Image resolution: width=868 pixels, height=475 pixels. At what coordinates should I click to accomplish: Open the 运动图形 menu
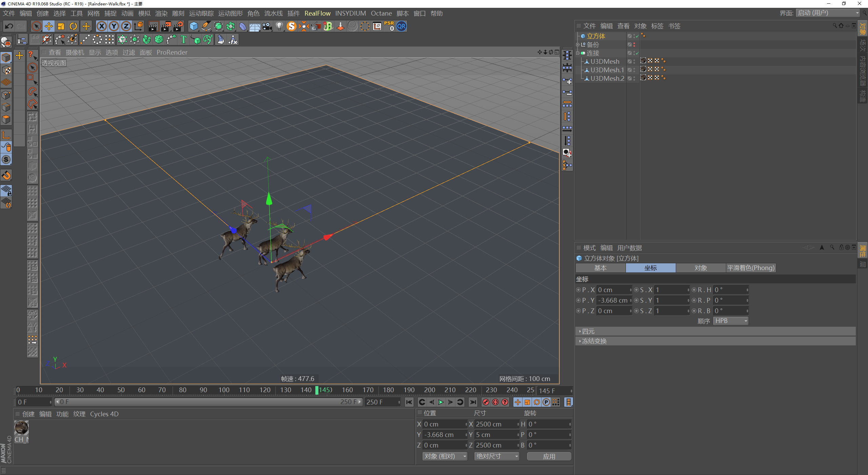230,14
